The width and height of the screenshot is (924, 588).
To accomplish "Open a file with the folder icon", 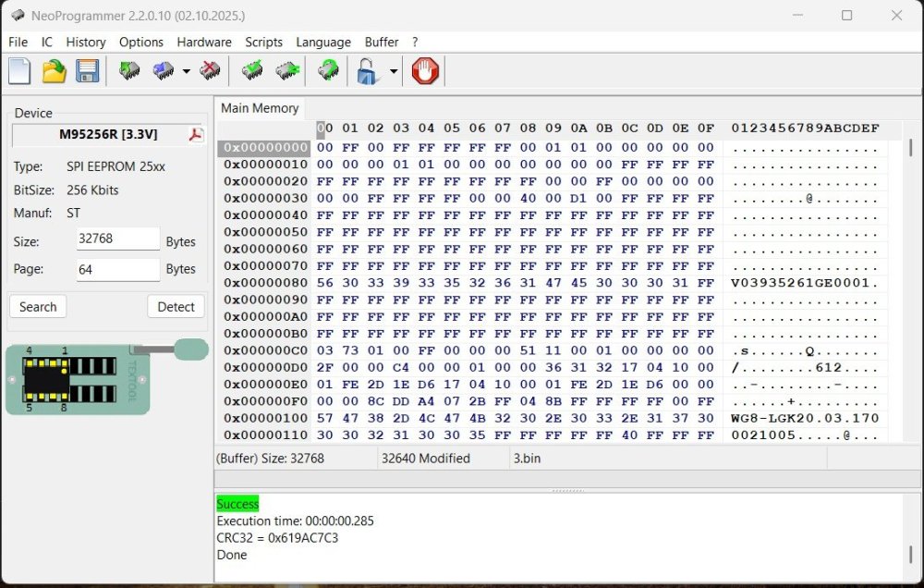I will (x=54, y=71).
